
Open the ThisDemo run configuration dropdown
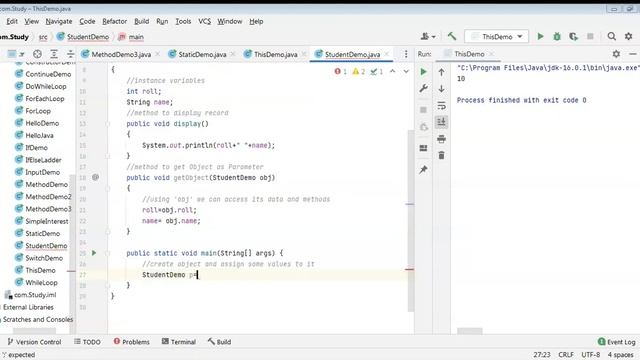(496, 37)
